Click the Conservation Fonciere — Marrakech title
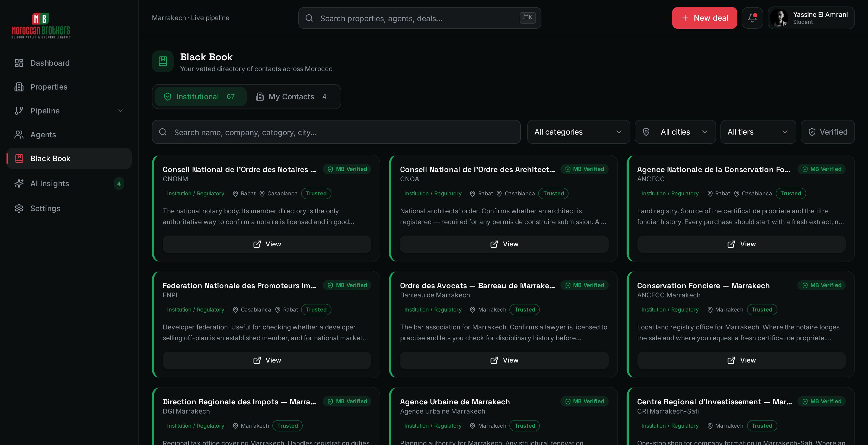This screenshot has height=445, width=868. (x=703, y=285)
